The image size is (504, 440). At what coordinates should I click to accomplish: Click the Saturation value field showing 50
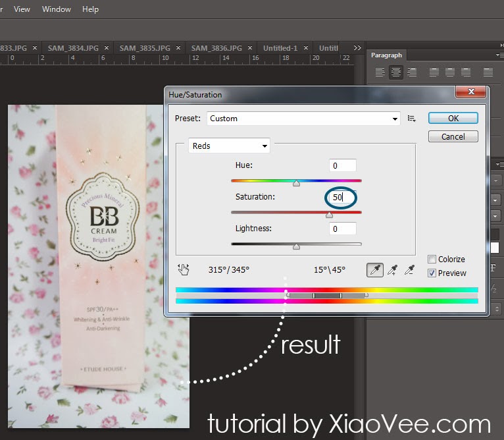click(x=343, y=197)
